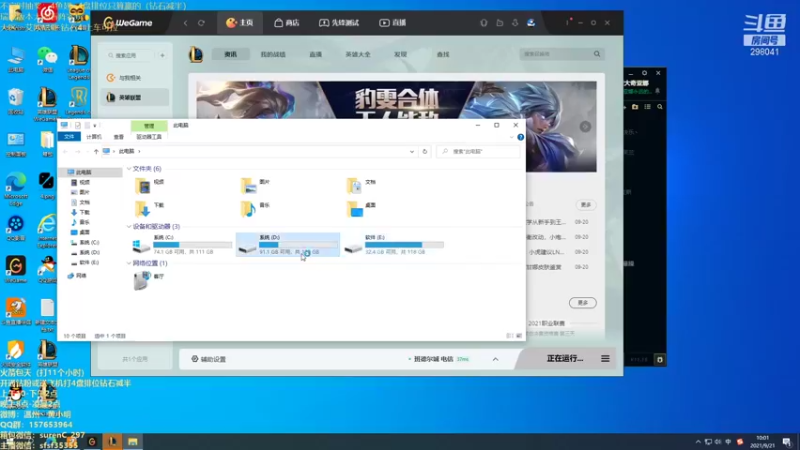Select the 我的战绩 tab in WeGame
The width and height of the screenshot is (800, 450).
[x=273, y=54]
